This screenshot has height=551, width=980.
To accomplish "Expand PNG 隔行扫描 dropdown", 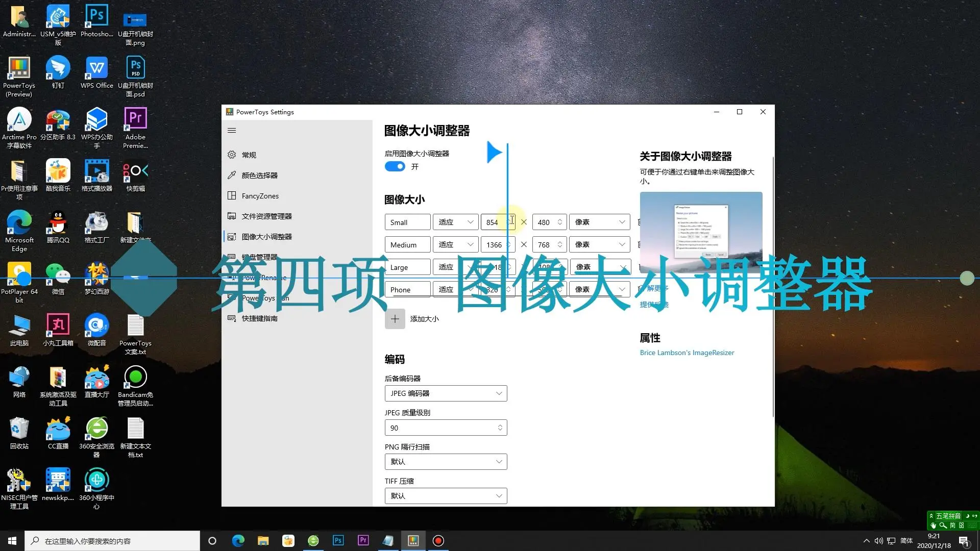I will pos(446,462).
